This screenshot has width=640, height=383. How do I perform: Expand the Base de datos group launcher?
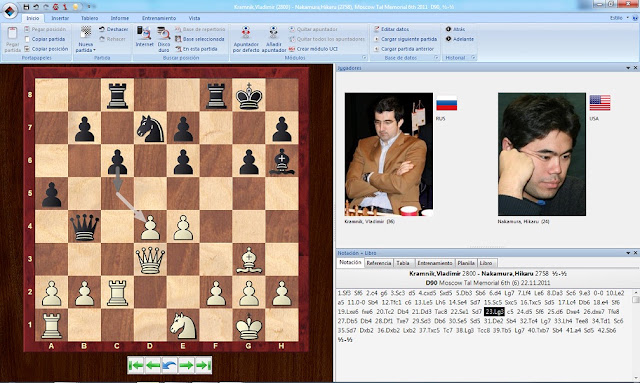[x=436, y=58]
